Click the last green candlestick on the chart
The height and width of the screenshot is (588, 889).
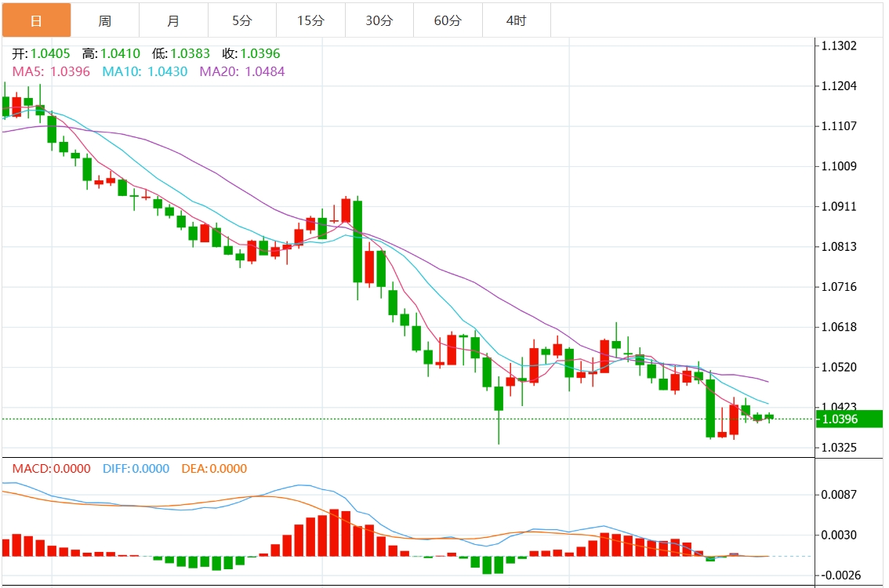click(x=769, y=416)
